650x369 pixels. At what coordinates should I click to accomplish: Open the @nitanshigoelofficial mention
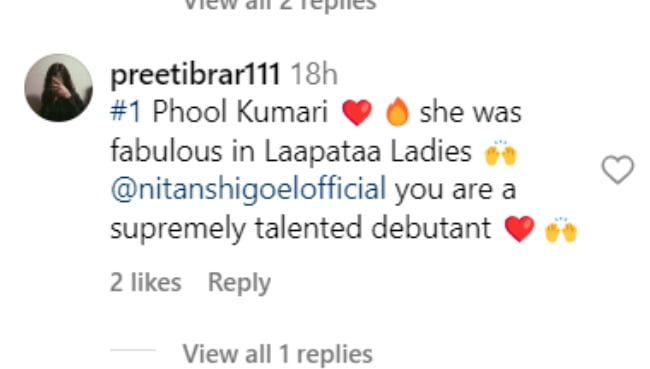coord(248,189)
